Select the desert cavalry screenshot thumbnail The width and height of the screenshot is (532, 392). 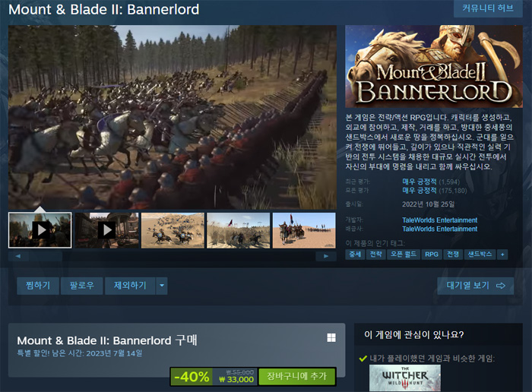(304, 230)
